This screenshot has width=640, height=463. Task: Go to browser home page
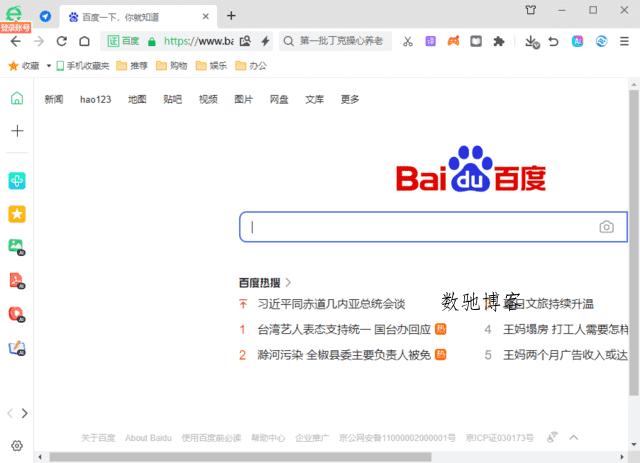[x=84, y=41]
